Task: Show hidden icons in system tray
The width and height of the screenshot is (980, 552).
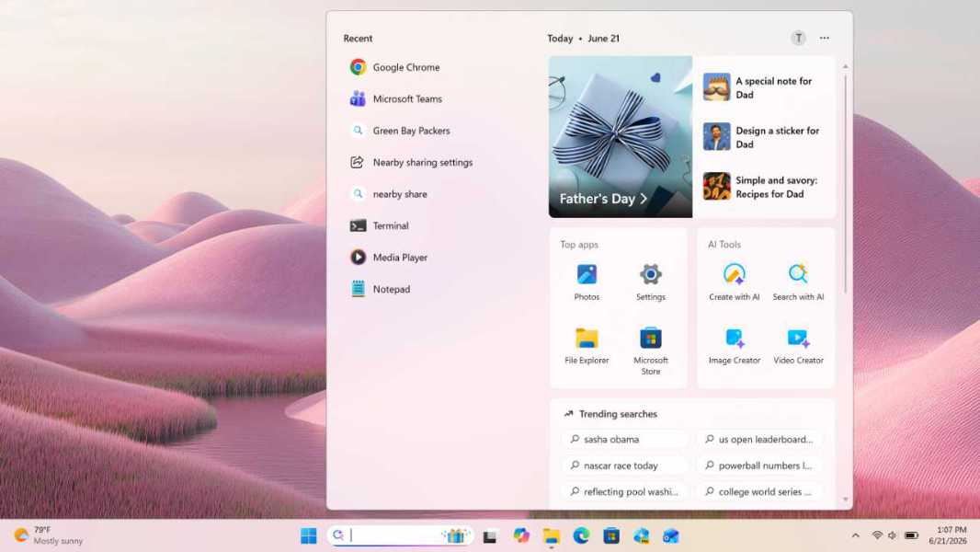Action: coord(856,535)
